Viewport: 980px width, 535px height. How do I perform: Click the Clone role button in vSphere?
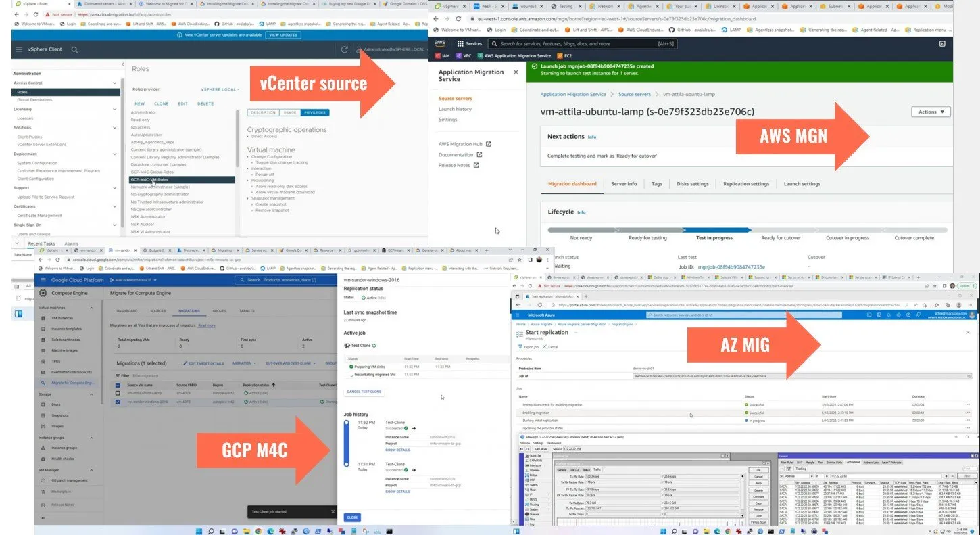point(162,103)
